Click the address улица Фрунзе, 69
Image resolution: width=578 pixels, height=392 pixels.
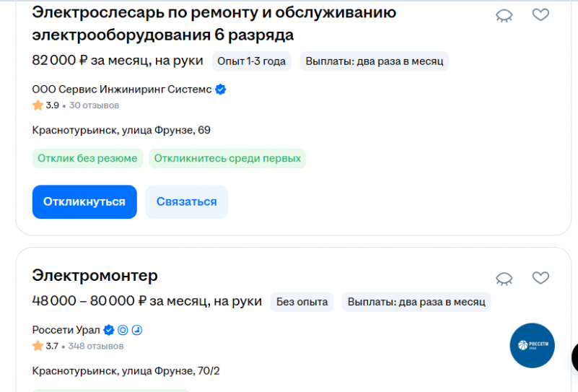pos(121,130)
